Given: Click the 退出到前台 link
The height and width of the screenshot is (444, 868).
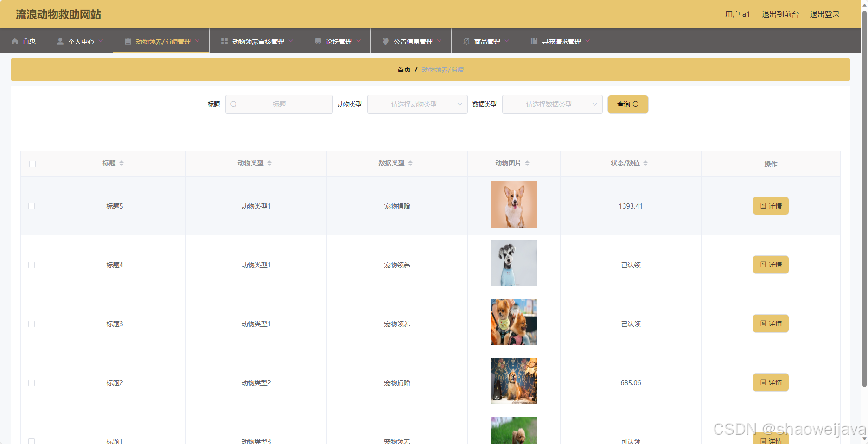Looking at the screenshot, I should click(x=780, y=14).
